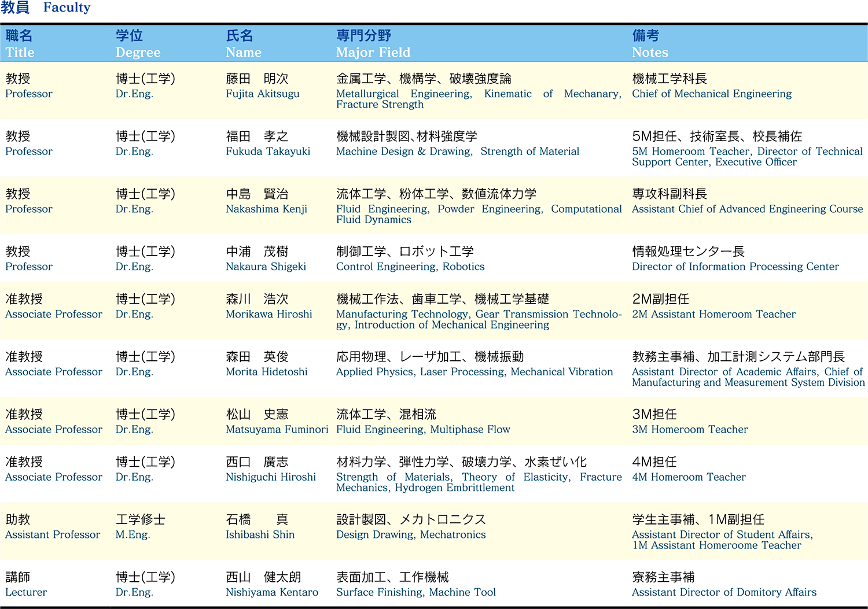868x609 pixels.
Task: Click Japanese name 松山 史憲
Action: pos(257,415)
